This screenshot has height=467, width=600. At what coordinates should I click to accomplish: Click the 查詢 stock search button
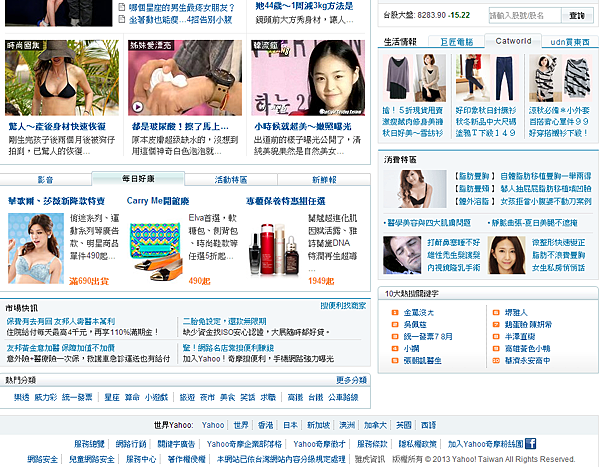(x=577, y=16)
